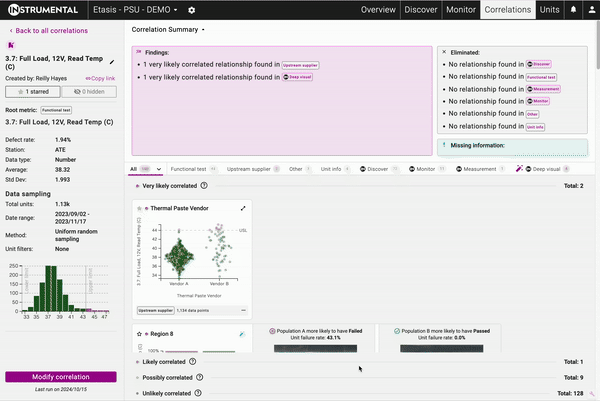Open the All tab dropdown chevron
This screenshot has height=401, width=600.
click(x=159, y=169)
